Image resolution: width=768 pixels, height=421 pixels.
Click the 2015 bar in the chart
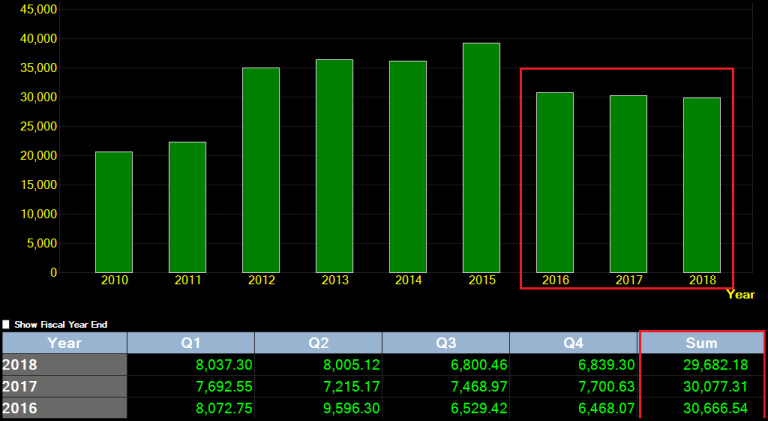tap(481, 158)
